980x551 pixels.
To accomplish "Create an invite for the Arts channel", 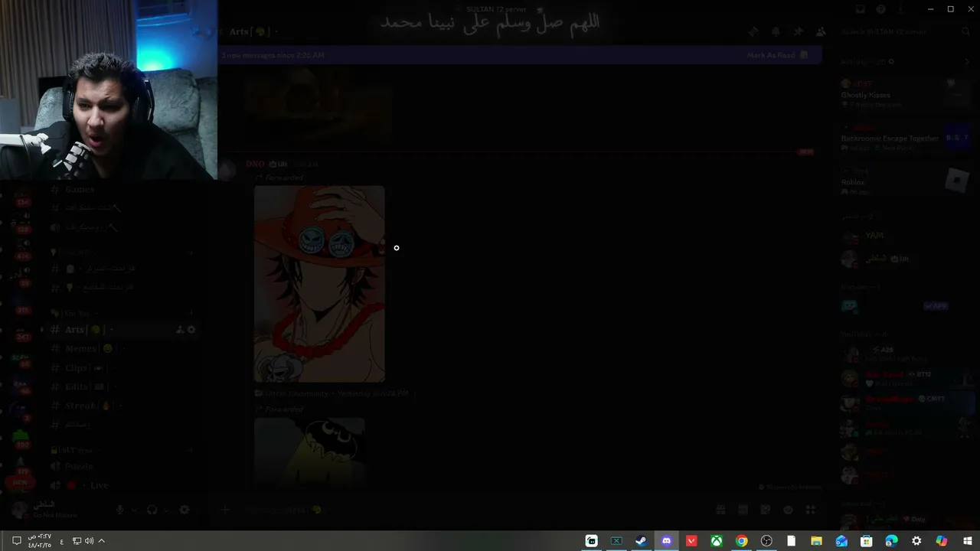I will tap(180, 330).
